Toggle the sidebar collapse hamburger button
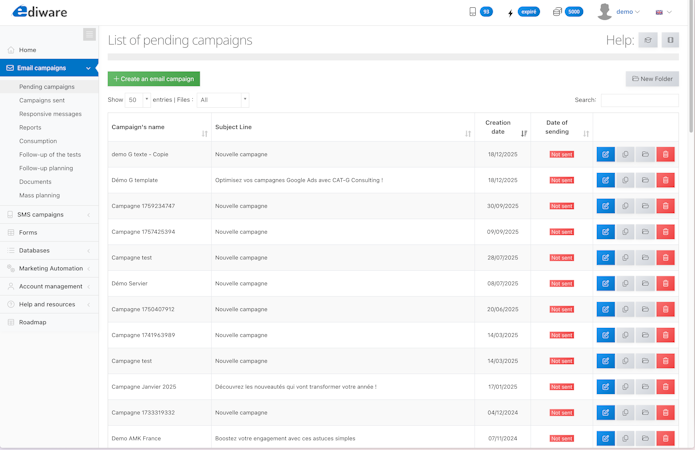Screen dimensions: 695x450 pyautogui.click(x=89, y=35)
